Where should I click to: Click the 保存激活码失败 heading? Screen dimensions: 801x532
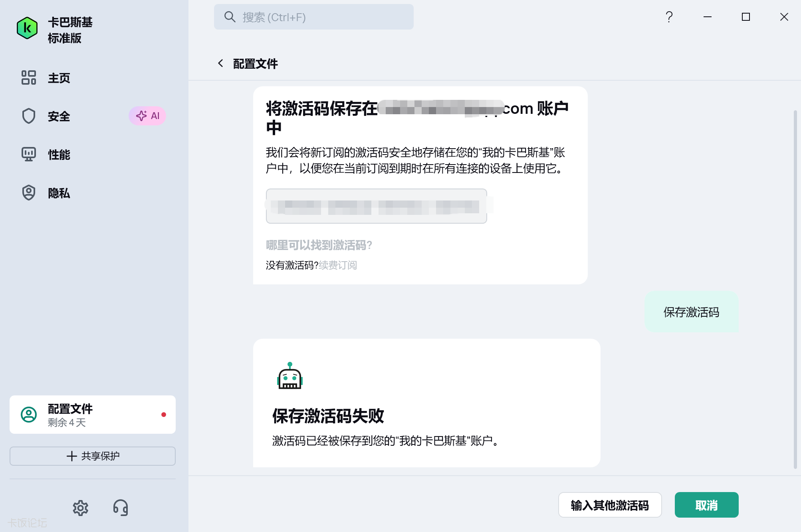[x=328, y=416]
